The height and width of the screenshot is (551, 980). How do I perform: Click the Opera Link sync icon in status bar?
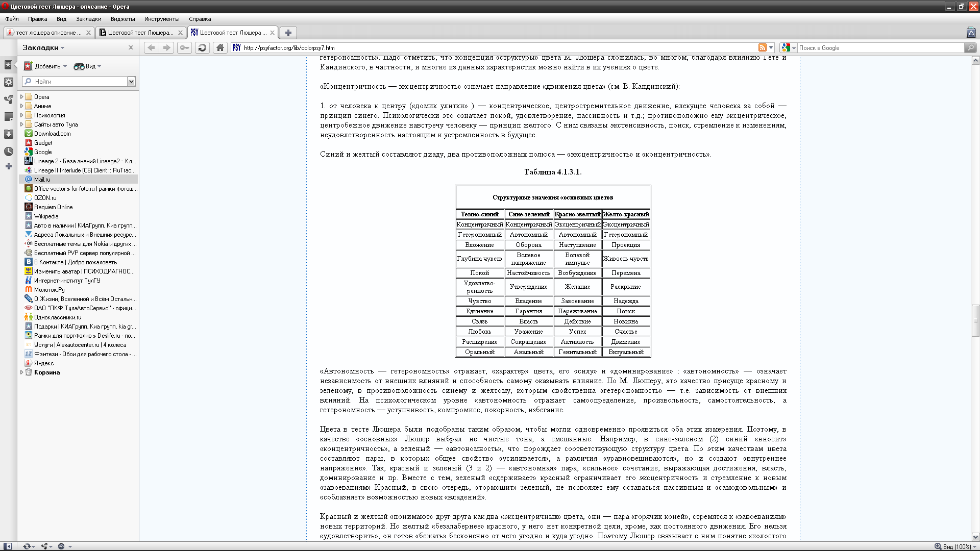(27, 546)
